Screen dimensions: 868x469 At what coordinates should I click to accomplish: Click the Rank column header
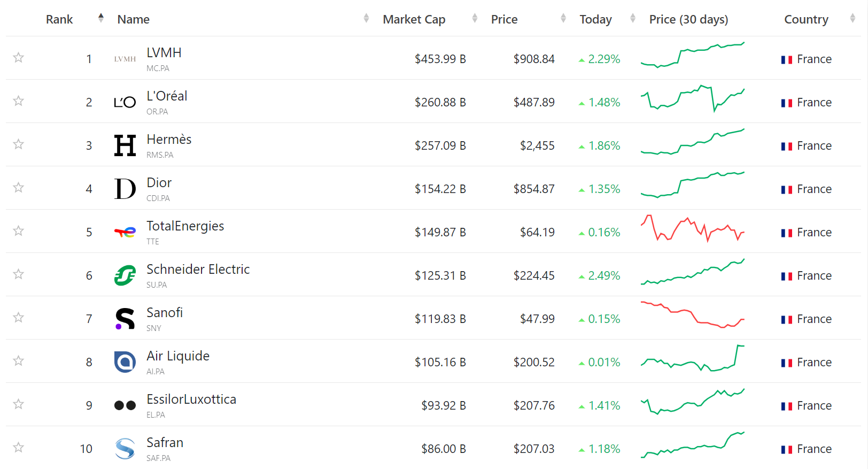[x=59, y=19]
